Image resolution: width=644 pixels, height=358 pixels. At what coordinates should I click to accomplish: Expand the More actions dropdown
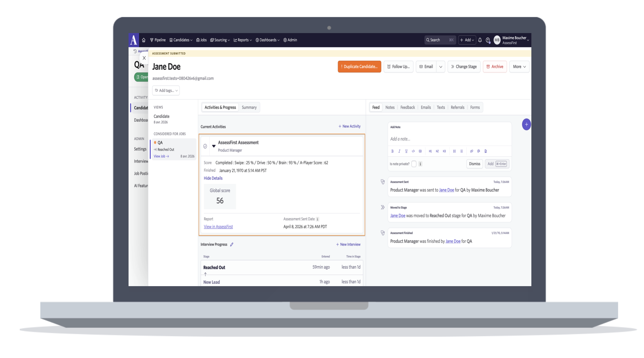coord(519,67)
